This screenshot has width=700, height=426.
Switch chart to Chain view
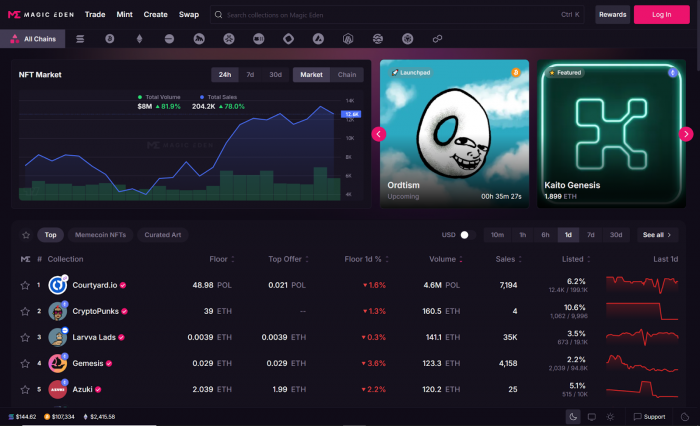coord(347,75)
